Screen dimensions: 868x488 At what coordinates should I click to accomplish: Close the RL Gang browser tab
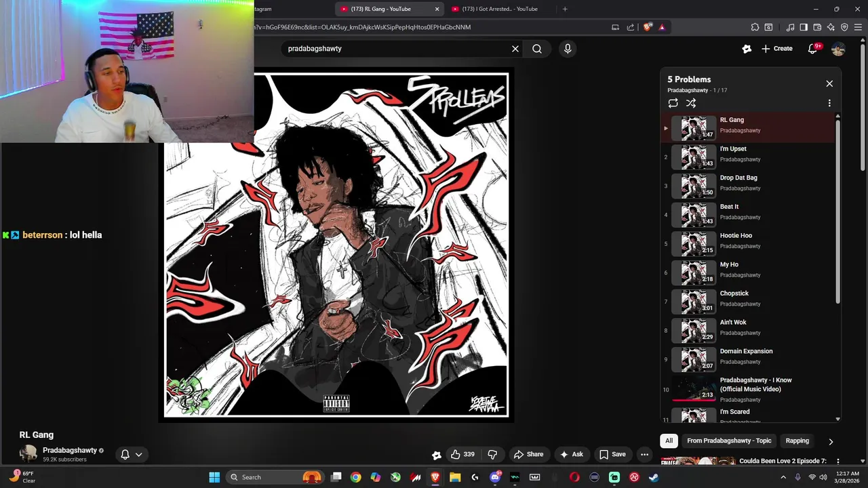[437, 9]
